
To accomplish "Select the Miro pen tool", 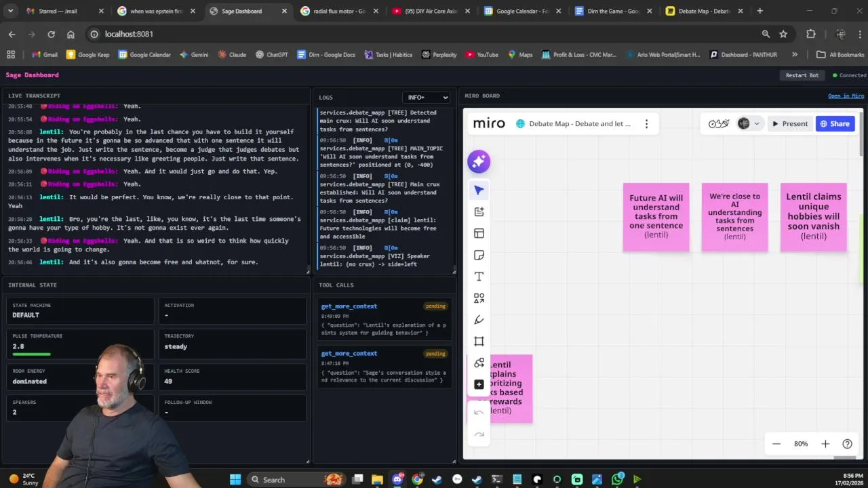I will (x=479, y=320).
